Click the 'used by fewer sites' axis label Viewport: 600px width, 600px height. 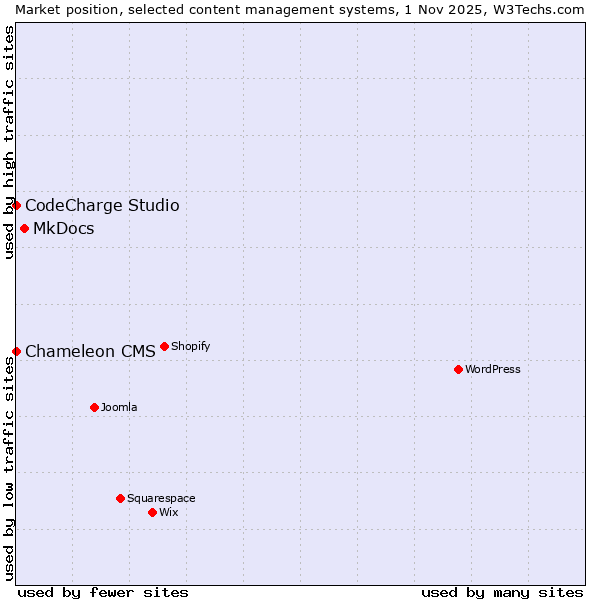pyautogui.click(x=103, y=592)
